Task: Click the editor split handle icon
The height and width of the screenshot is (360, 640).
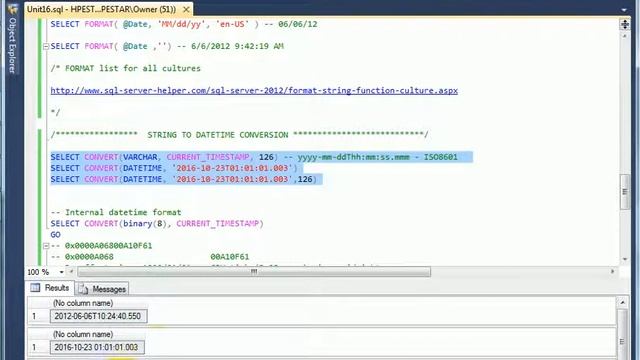Action: pyautogui.click(x=624, y=24)
